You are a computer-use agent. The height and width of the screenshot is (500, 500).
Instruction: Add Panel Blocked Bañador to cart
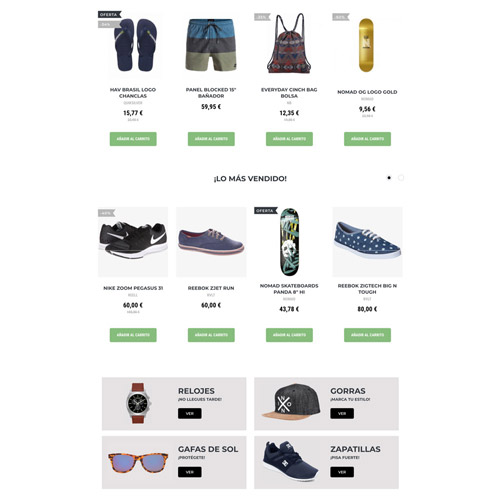point(211,139)
